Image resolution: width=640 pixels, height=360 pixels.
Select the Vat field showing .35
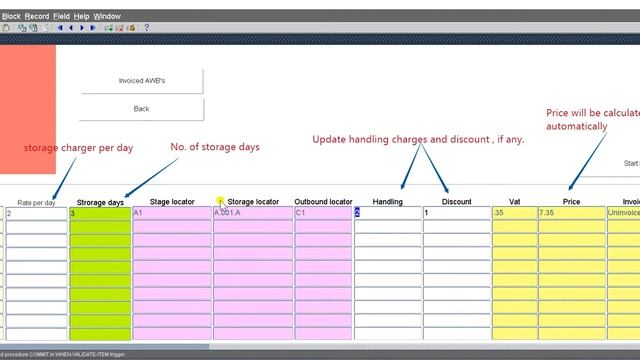(x=515, y=213)
